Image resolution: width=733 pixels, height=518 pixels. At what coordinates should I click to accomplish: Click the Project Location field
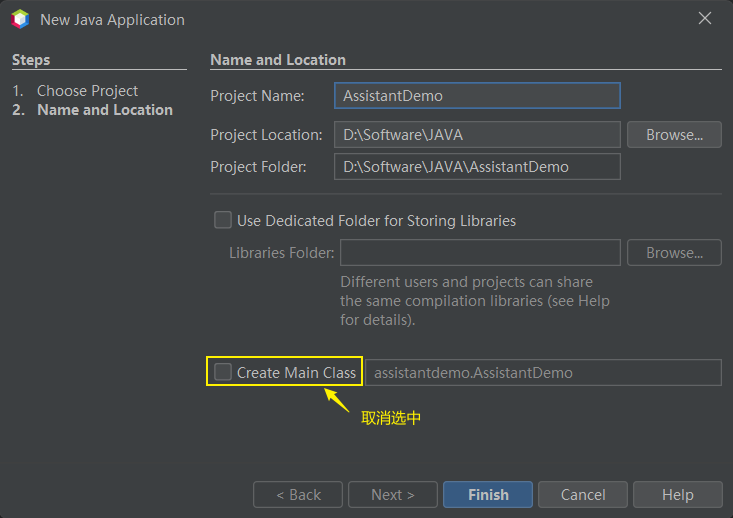477,134
